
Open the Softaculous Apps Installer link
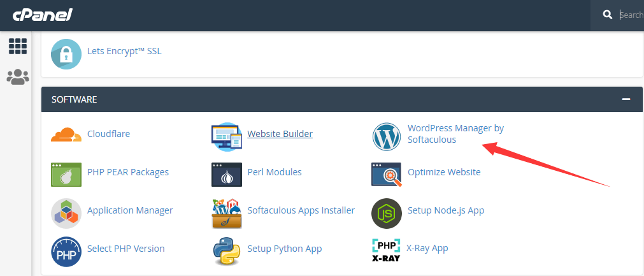pyautogui.click(x=301, y=210)
